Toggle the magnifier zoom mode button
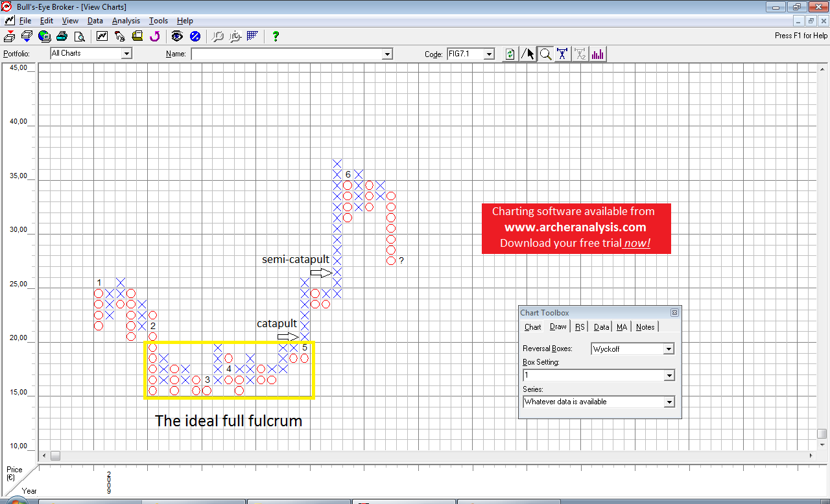830x504 pixels. [546, 54]
